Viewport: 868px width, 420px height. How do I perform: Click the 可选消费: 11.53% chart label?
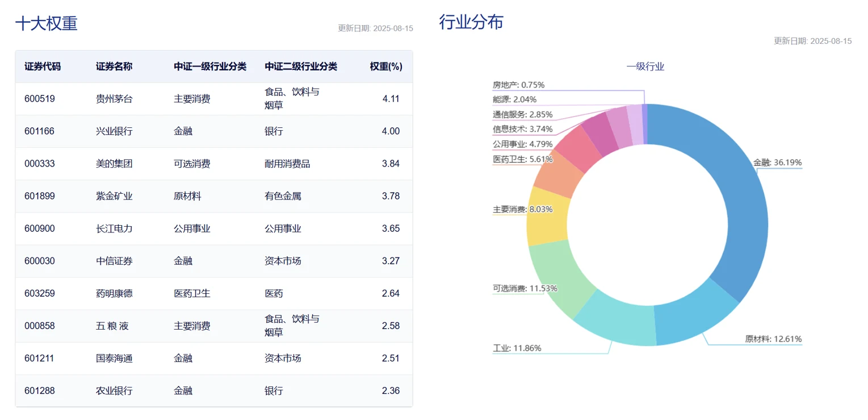pos(525,288)
